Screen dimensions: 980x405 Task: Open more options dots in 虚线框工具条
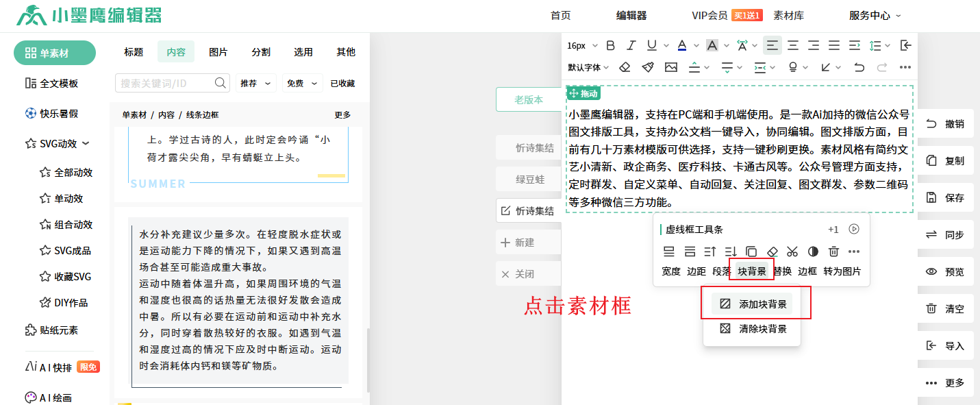[854, 251]
